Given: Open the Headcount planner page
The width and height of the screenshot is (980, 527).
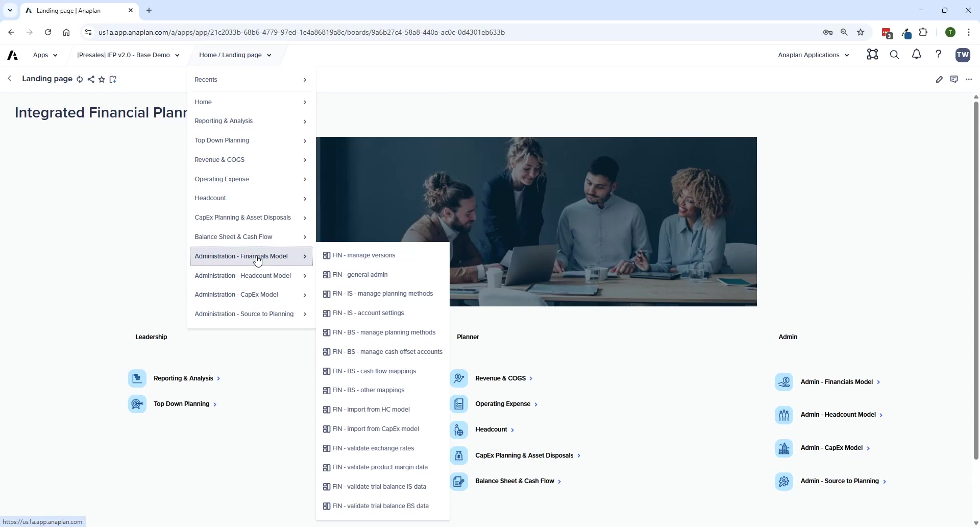Looking at the screenshot, I should coord(492,429).
